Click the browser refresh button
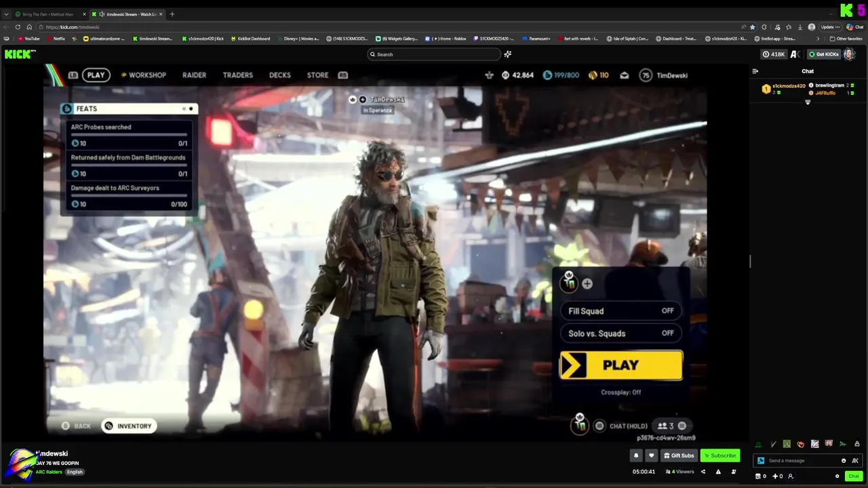The height and width of the screenshot is (488, 868). [x=18, y=27]
